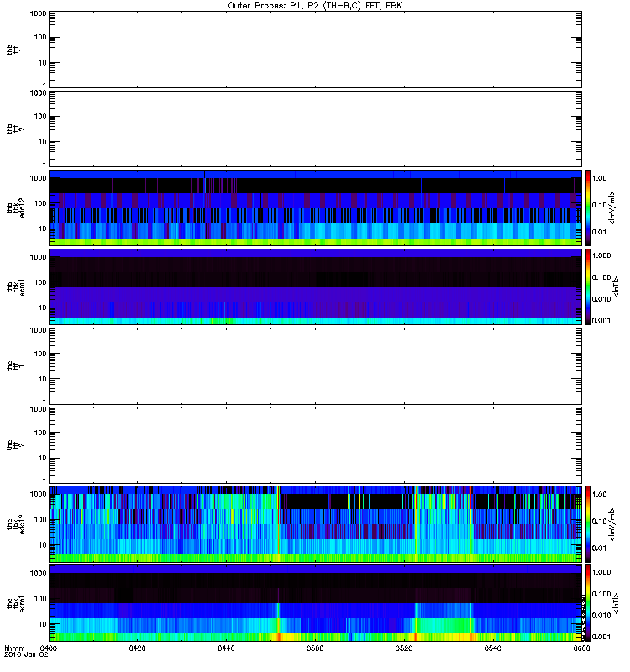The height and width of the screenshot is (672, 630).
Task: Click the plot title "Outer Probes: P1, P2 (TH-B,C) FFT, FBK"
Action: (315, 6)
